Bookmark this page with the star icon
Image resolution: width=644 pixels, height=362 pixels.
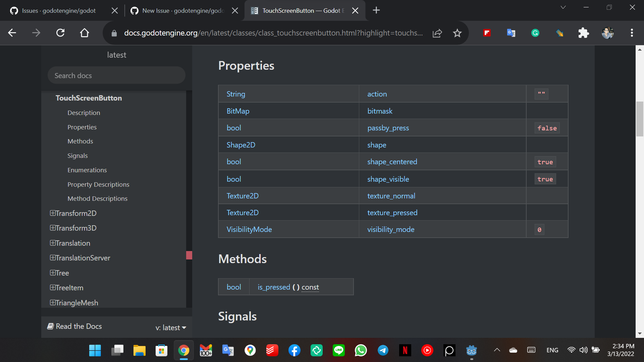457,33
